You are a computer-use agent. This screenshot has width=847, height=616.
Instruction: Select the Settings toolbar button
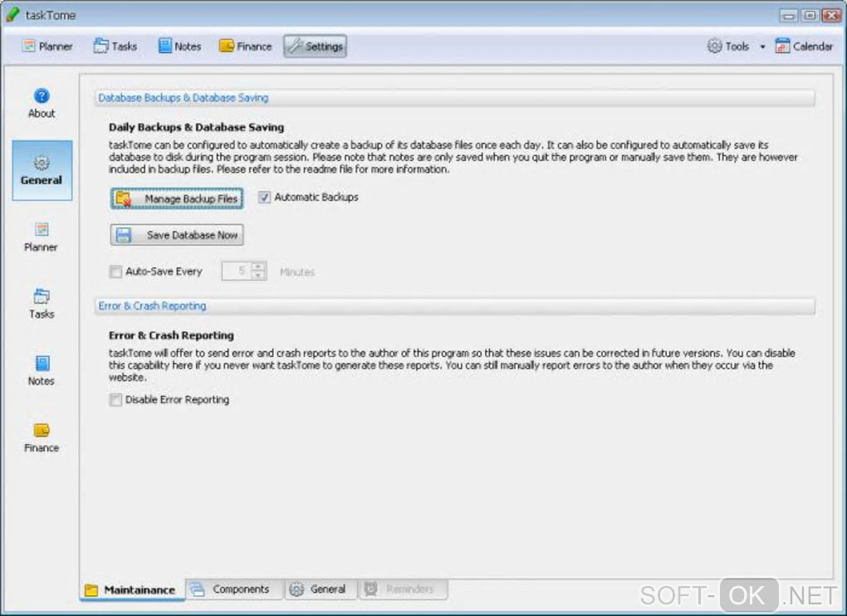pos(315,46)
